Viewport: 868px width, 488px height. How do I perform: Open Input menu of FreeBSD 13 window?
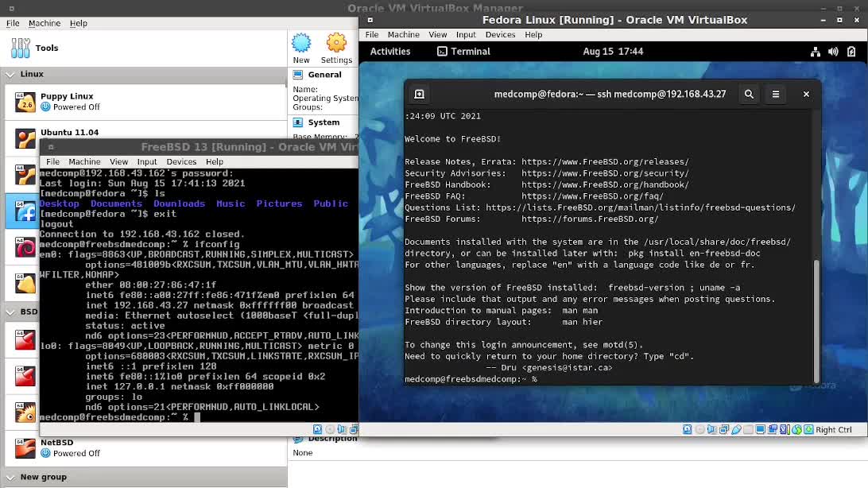[147, 161]
